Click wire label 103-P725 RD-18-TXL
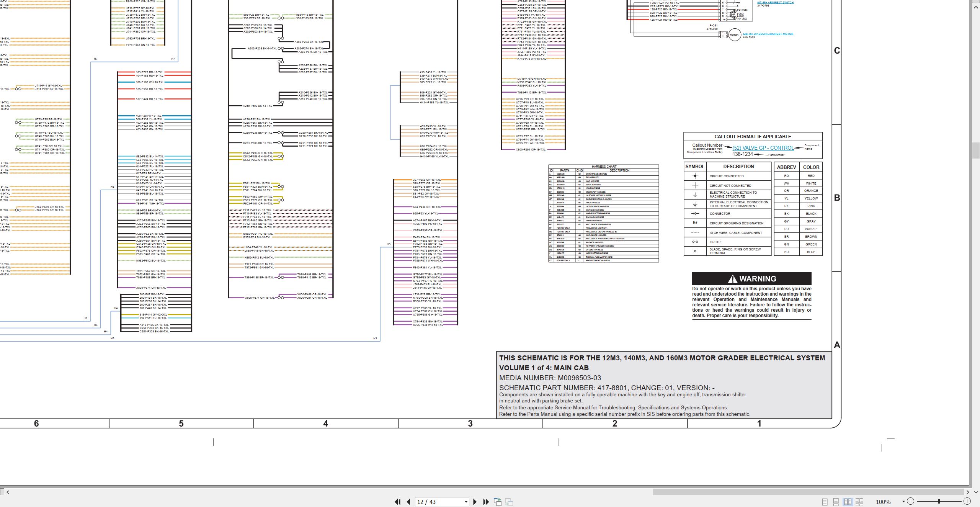Viewport: 980px width, 507px height. point(149,72)
